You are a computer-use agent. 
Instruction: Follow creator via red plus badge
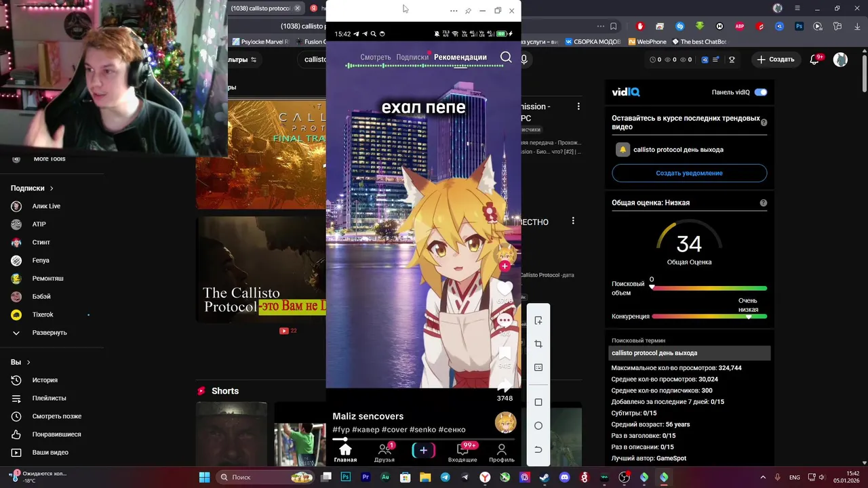pyautogui.click(x=505, y=266)
